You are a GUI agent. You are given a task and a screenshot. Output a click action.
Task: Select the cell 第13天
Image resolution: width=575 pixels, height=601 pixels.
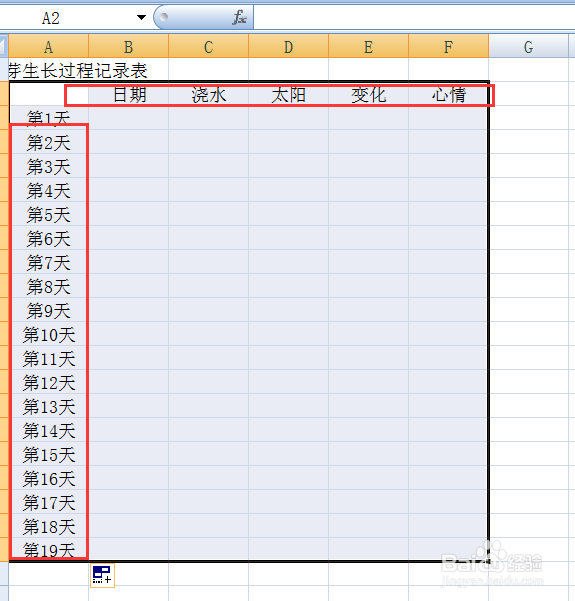48,406
